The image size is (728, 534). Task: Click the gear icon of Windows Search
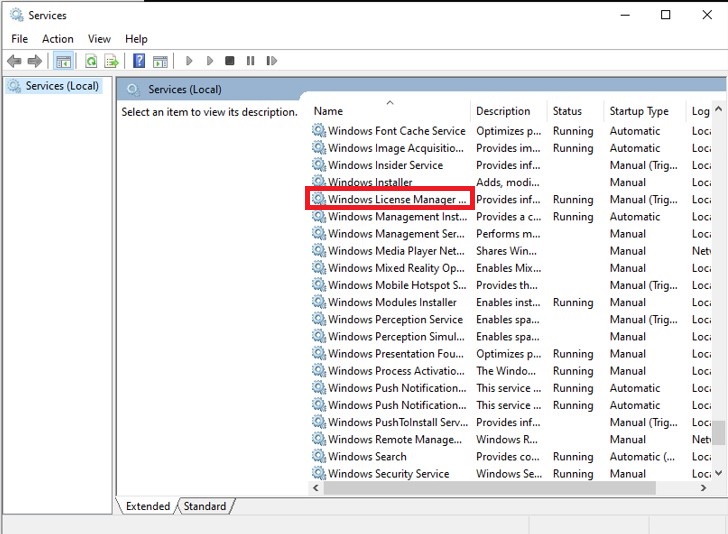point(318,456)
